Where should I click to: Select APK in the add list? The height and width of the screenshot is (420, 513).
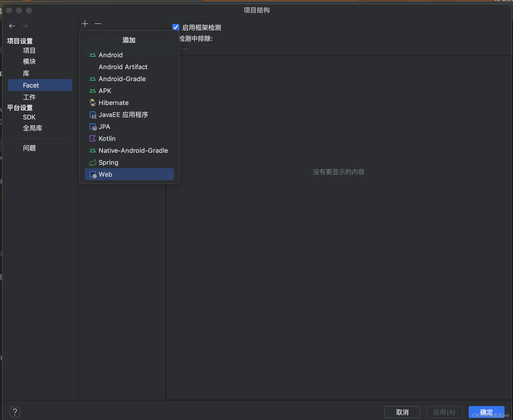pos(129,91)
